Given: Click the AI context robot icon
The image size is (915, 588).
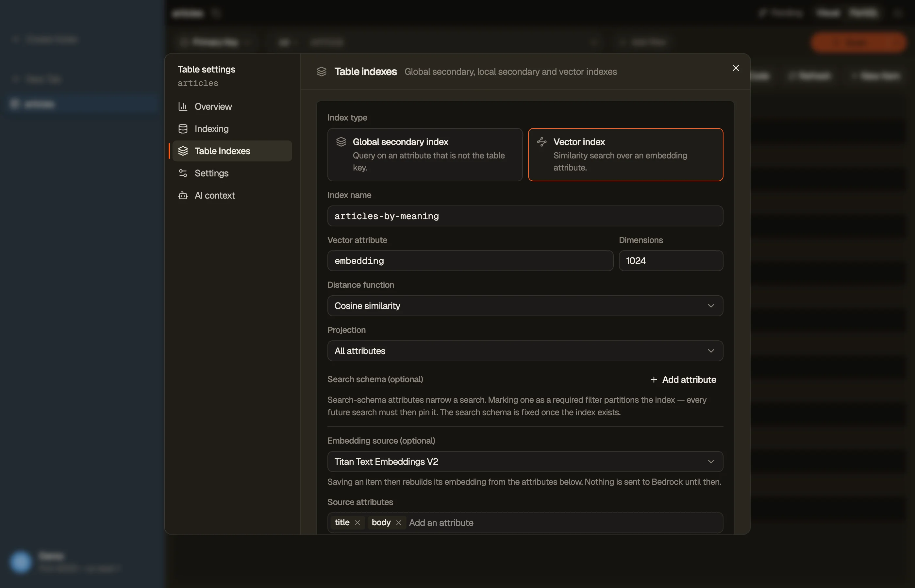Looking at the screenshot, I should coord(183,195).
